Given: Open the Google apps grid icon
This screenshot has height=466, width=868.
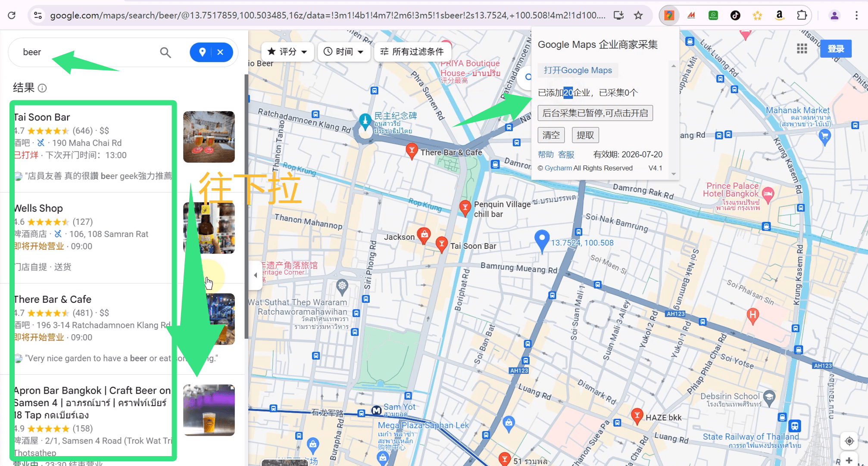Looking at the screenshot, I should tap(802, 49).
